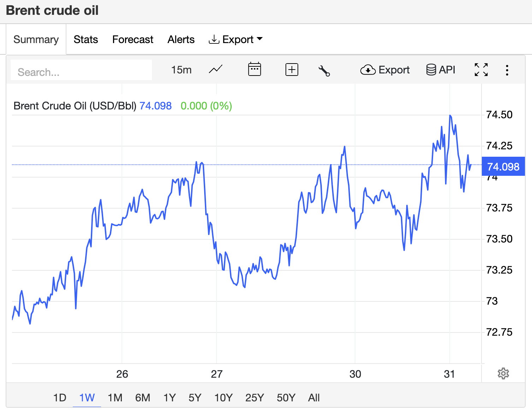Open chart settings gear icon
This screenshot has height=413, width=532.
point(503,373)
